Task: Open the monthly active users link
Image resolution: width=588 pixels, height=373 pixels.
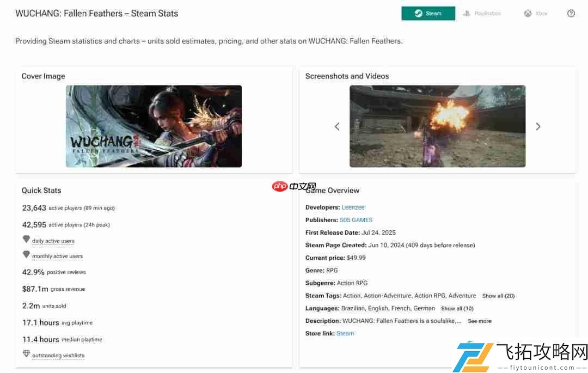Action: pos(57,256)
